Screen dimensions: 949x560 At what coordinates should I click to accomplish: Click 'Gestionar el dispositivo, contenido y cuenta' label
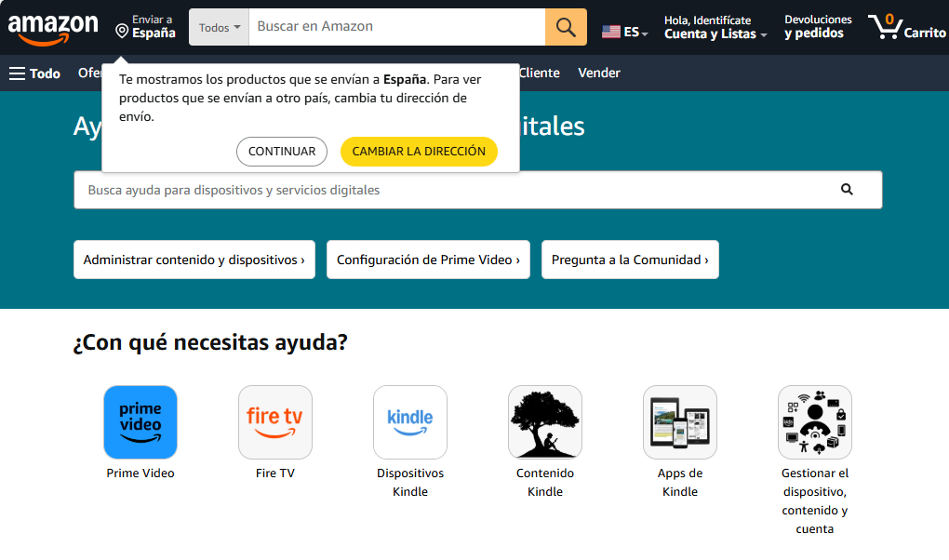(815, 501)
